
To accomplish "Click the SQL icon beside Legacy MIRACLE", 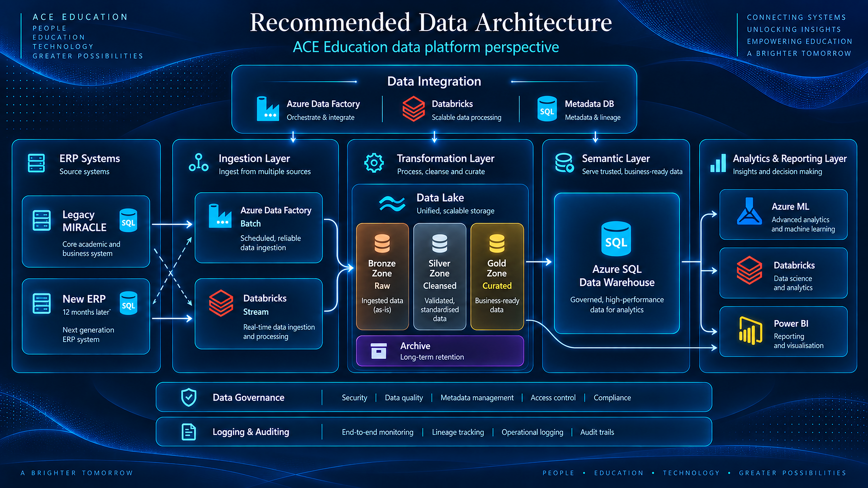I will tap(128, 220).
